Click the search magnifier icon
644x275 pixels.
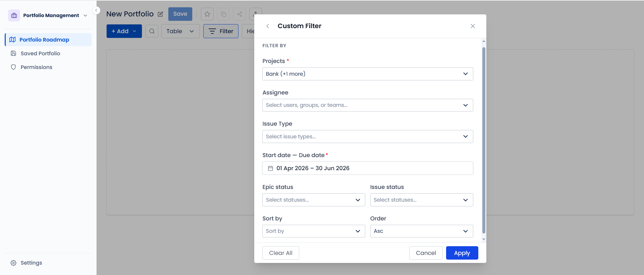[x=152, y=31]
